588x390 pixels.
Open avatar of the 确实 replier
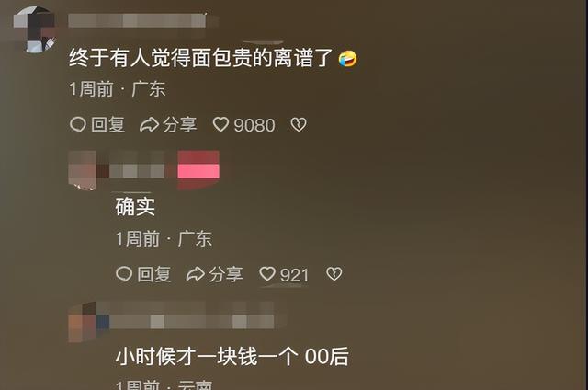pyautogui.click(x=82, y=170)
